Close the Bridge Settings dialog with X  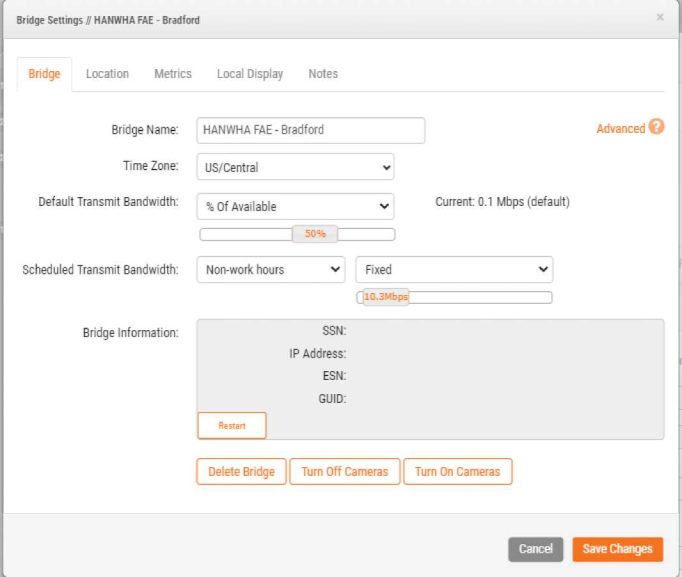pyautogui.click(x=659, y=18)
